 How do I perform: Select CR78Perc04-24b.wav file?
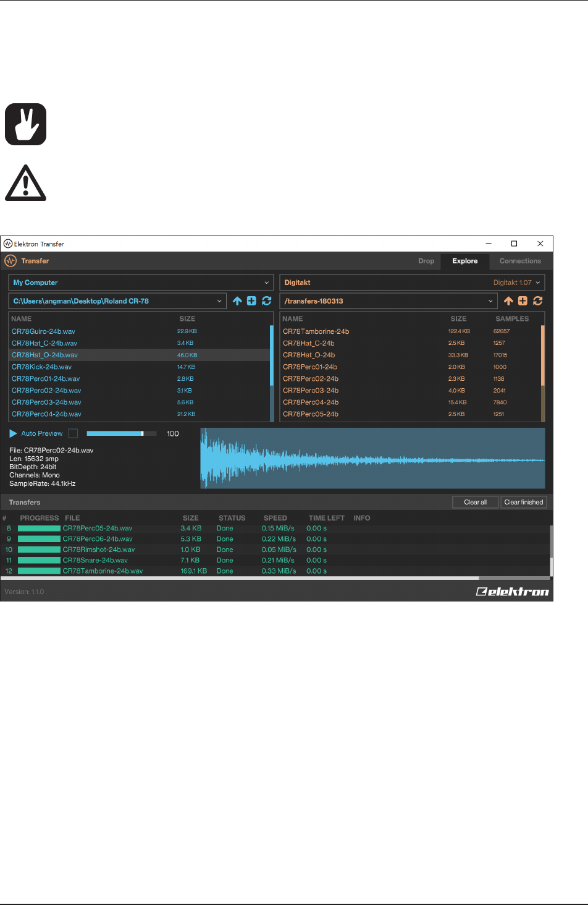(x=139, y=414)
